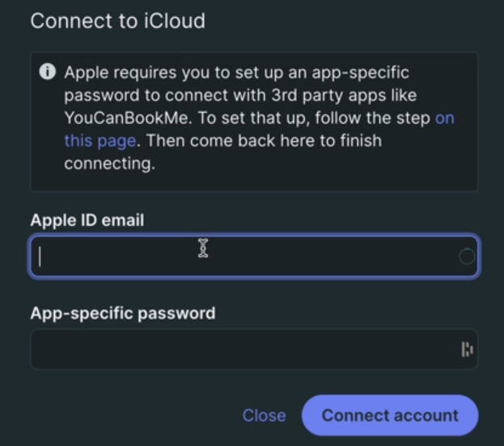504x446 pixels.
Task: Click the password manager icon in the password field
Action: click(467, 350)
